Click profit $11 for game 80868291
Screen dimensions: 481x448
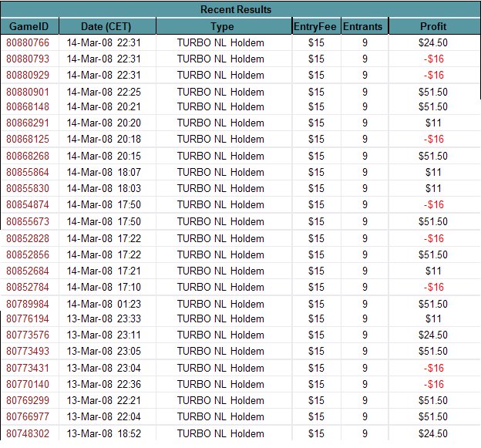click(x=433, y=123)
